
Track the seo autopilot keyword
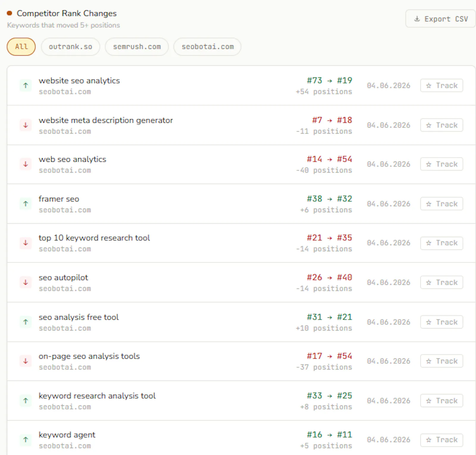coord(441,283)
